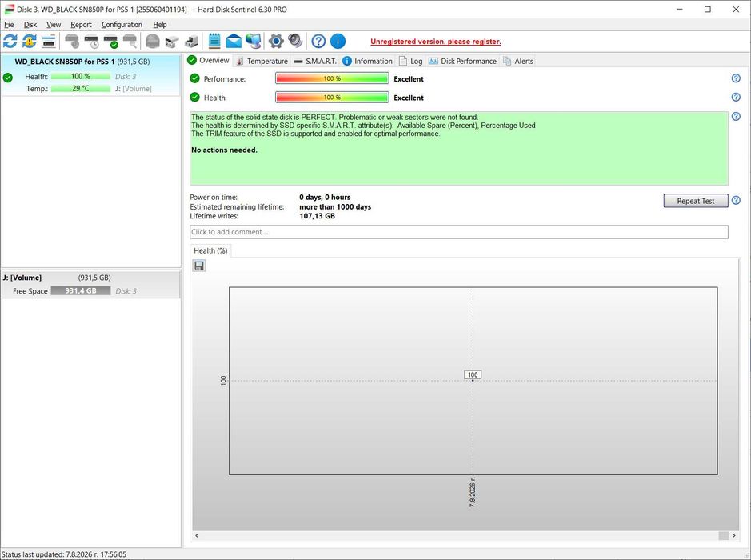Screen dimensions: 751x560
Task: Click the Performance 100 % gradient bar
Action: 332,78
